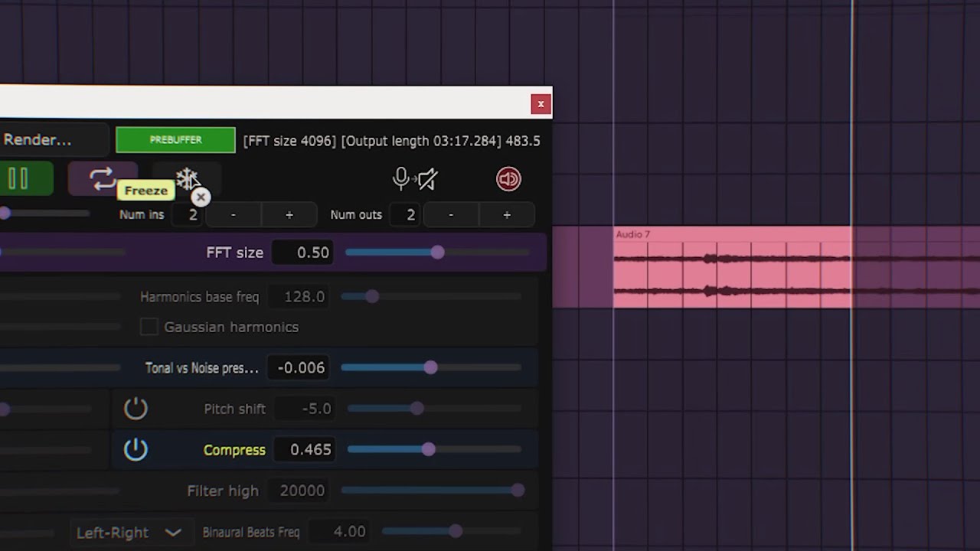The image size is (980, 551).
Task: Click the green PREBUFFER indicator
Action: coord(175,140)
